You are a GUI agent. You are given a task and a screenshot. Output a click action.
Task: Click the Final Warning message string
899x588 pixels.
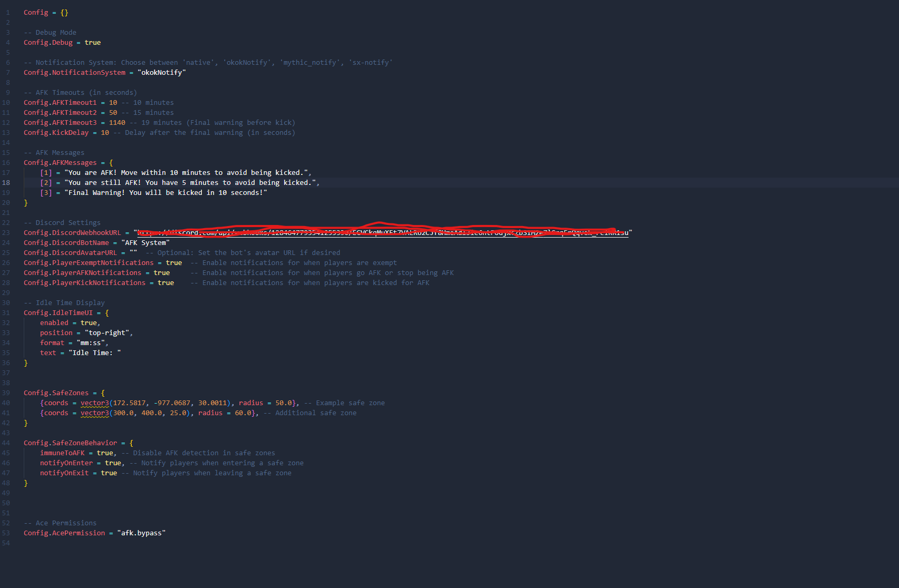(166, 193)
